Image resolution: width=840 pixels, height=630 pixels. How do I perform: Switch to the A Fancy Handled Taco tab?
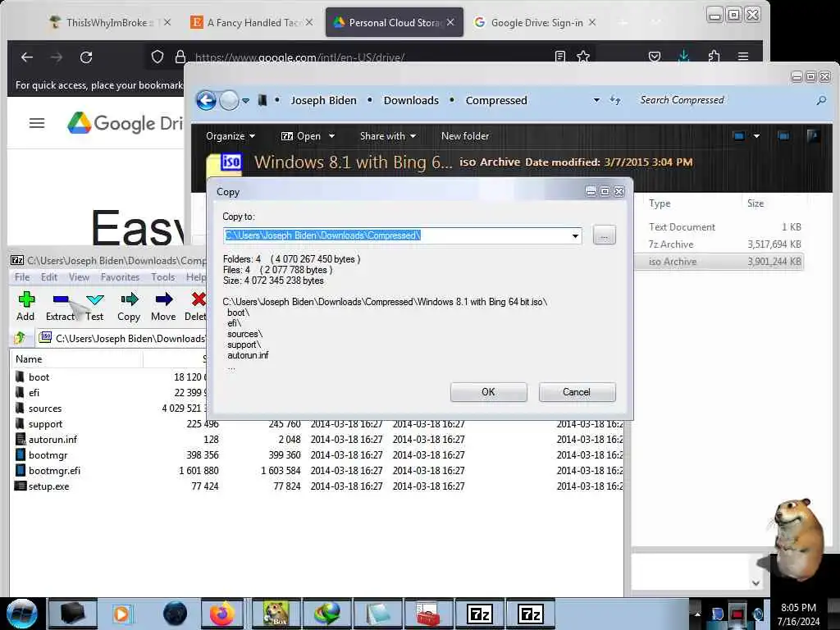click(252, 22)
